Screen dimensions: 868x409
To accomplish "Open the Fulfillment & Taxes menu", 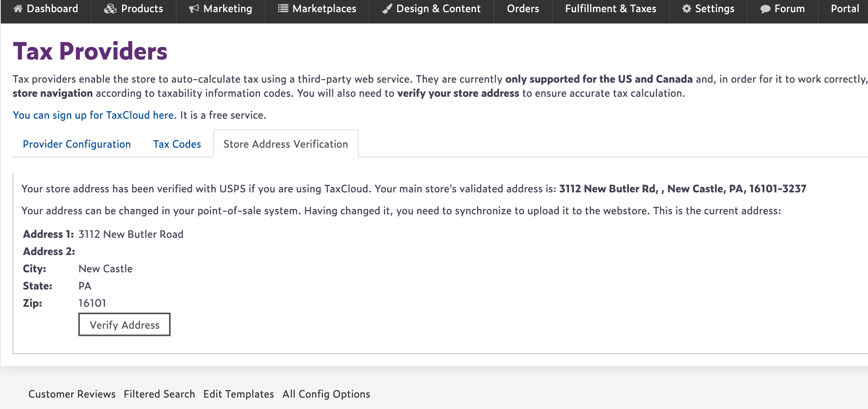I will click(x=610, y=9).
